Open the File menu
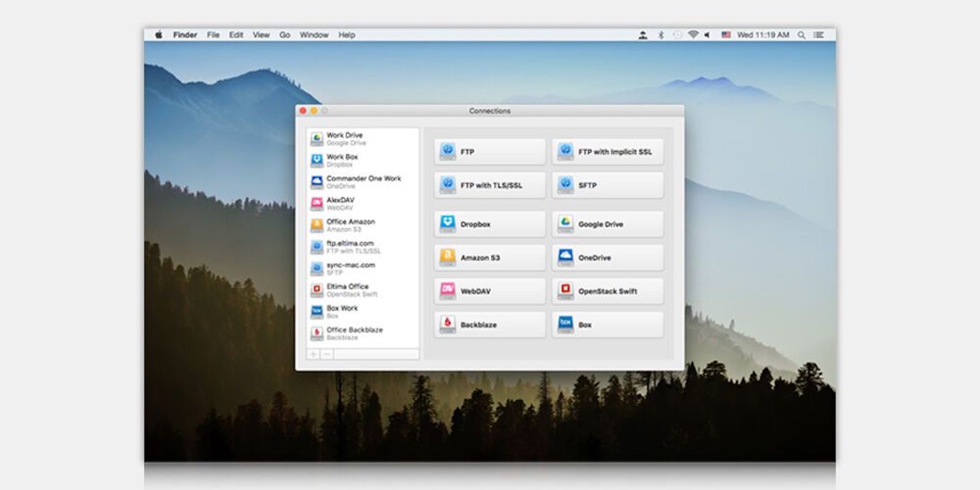 coord(213,35)
